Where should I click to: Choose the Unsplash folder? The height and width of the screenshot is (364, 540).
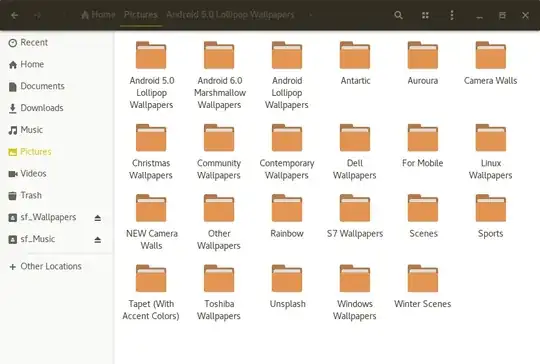pyautogui.click(x=287, y=286)
